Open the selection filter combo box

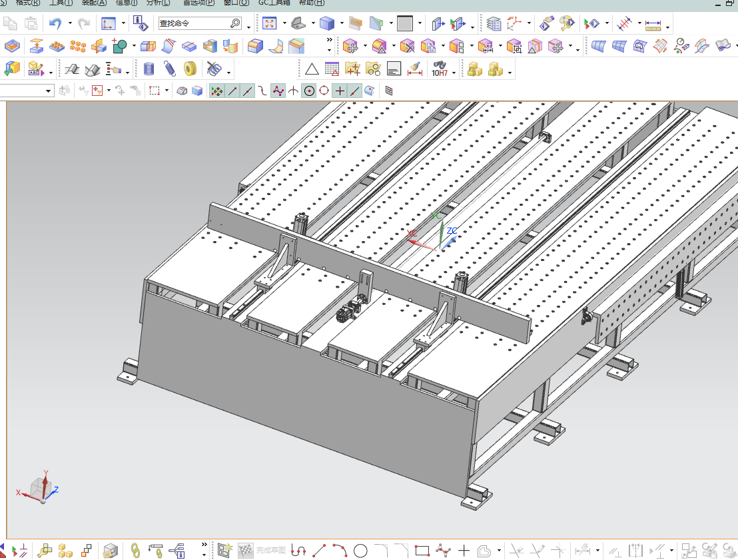tap(26, 91)
